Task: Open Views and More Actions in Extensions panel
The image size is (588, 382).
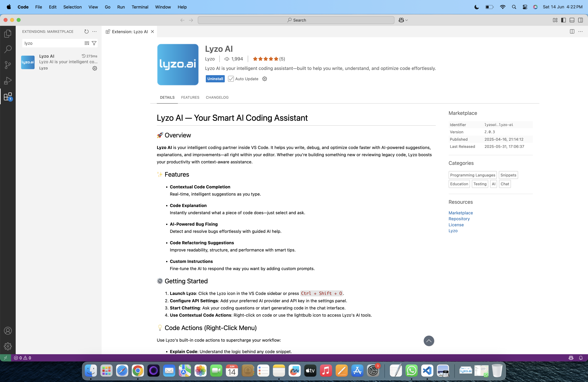Action: pos(94,31)
